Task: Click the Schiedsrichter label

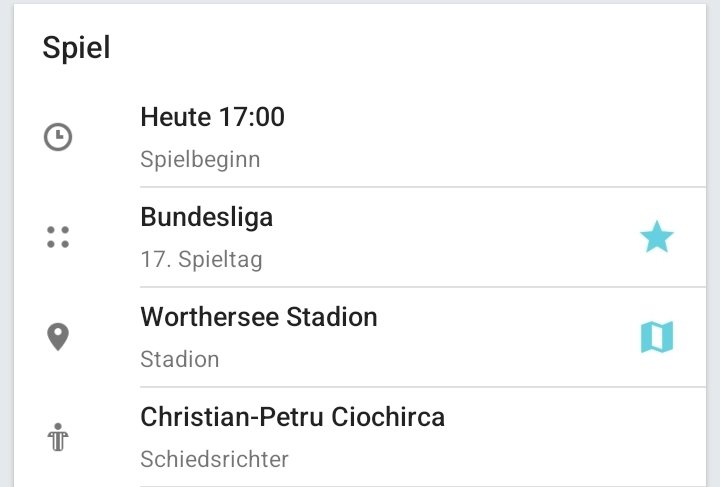Action: tap(214, 459)
